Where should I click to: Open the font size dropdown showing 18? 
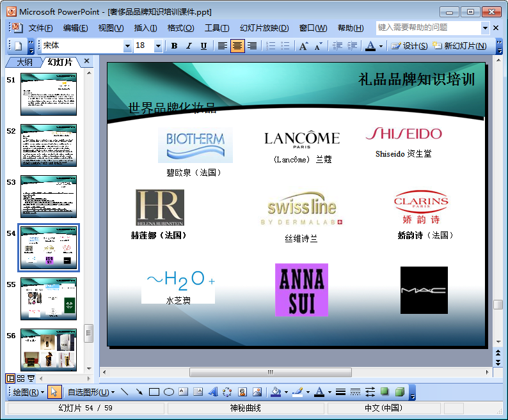click(158, 46)
